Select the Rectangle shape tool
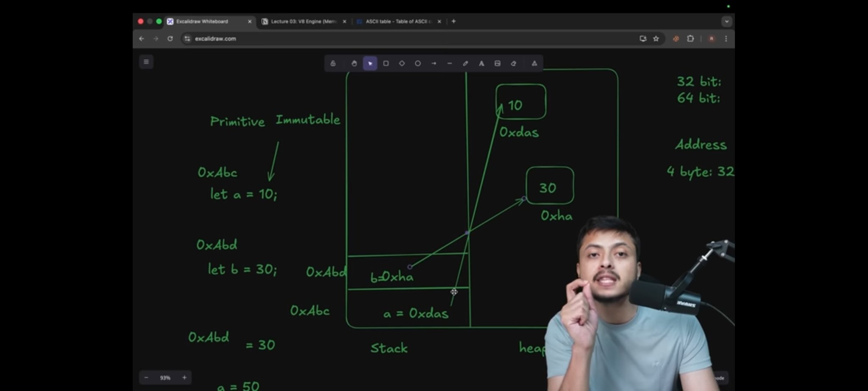Image resolution: width=868 pixels, height=391 pixels. coord(386,64)
